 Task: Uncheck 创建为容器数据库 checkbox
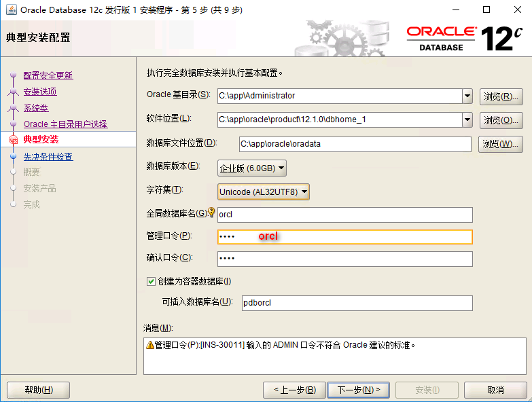pyautogui.click(x=151, y=281)
